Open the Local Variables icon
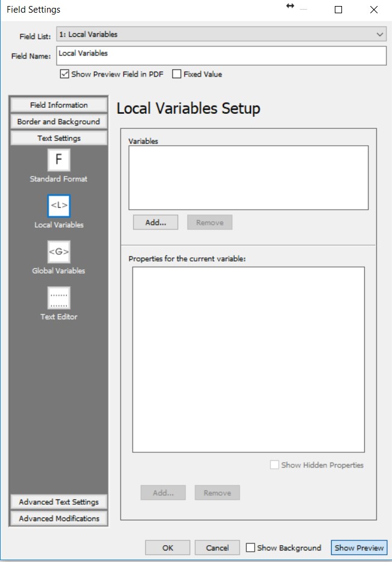This screenshot has height=562, width=392. [59, 206]
